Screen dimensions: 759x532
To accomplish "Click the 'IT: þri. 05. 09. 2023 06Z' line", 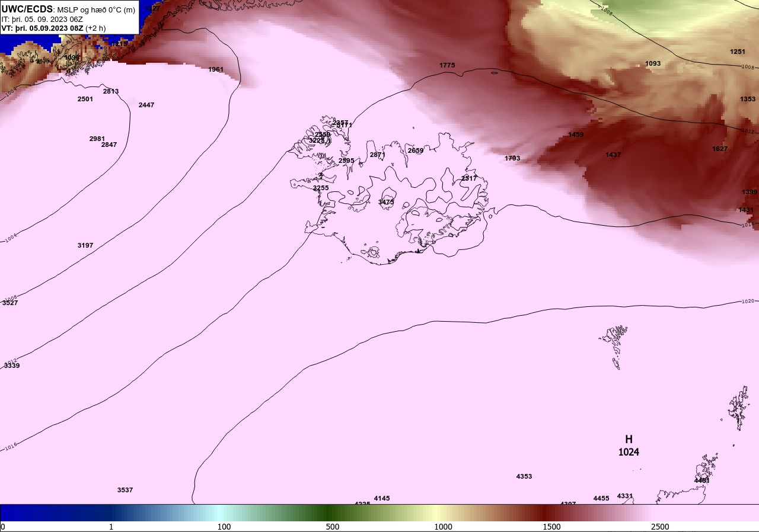I will (42, 19).
